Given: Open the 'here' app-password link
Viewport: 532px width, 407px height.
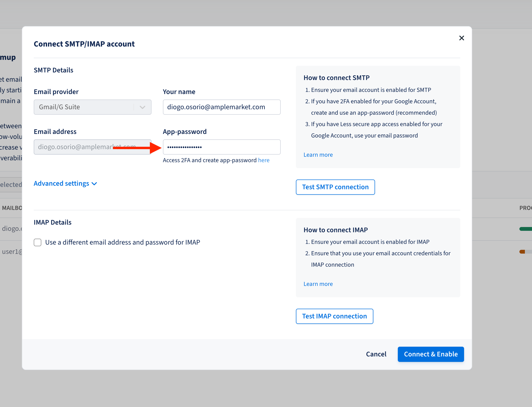Looking at the screenshot, I should pyautogui.click(x=264, y=160).
